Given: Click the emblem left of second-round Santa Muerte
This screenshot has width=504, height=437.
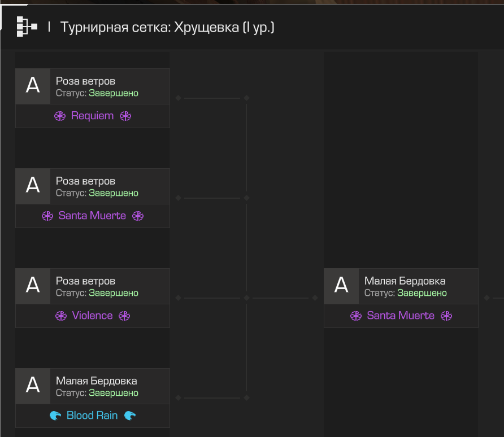Looking at the screenshot, I should click(356, 316).
